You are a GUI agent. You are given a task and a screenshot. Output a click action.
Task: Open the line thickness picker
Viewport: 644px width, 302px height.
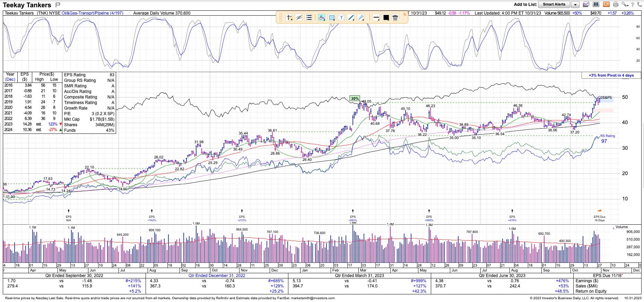(x=376, y=17)
